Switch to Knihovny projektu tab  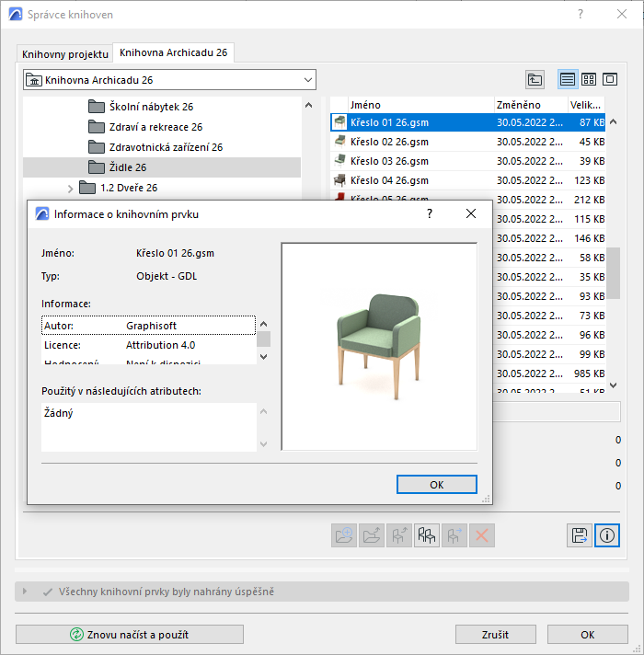point(65,54)
